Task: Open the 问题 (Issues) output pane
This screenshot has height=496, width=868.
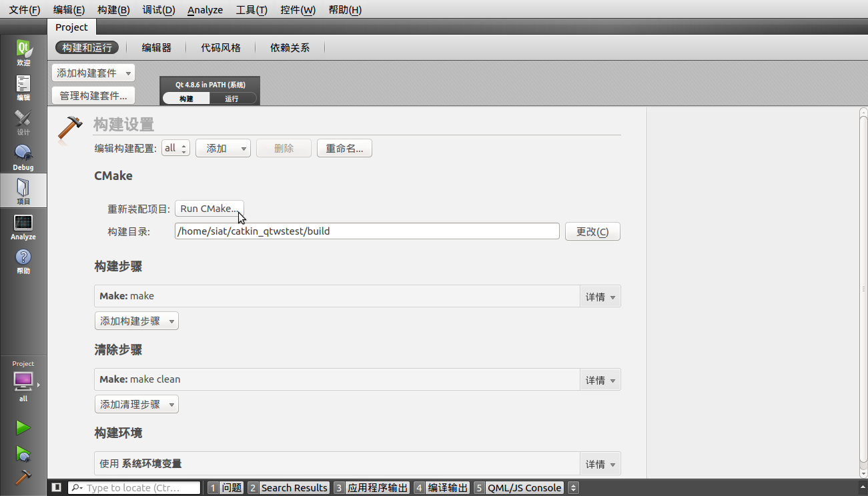Action: click(226, 487)
